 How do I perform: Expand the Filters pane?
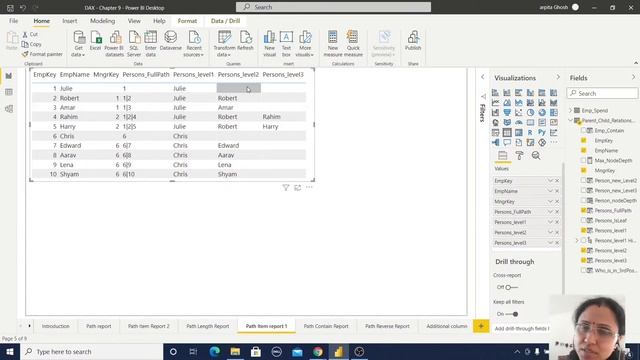[x=483, y=77]
